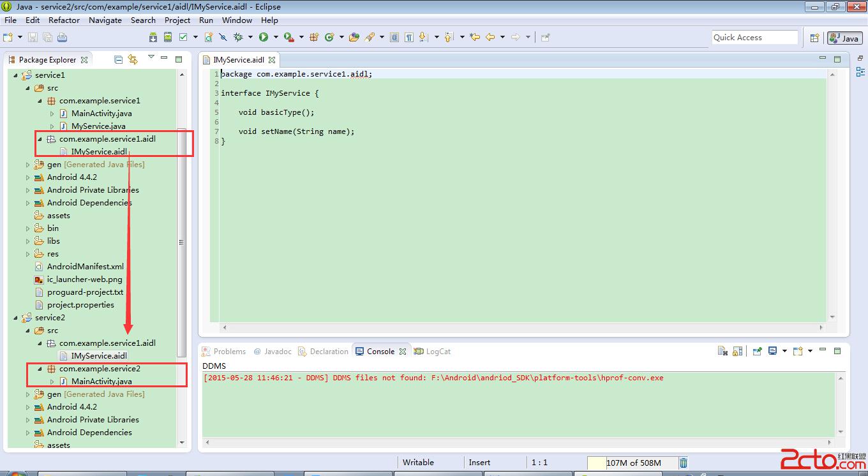Screen dimensions: 868x476
Task: Expand the Android 4.4.2 library under service1
Action: (28, 177)
